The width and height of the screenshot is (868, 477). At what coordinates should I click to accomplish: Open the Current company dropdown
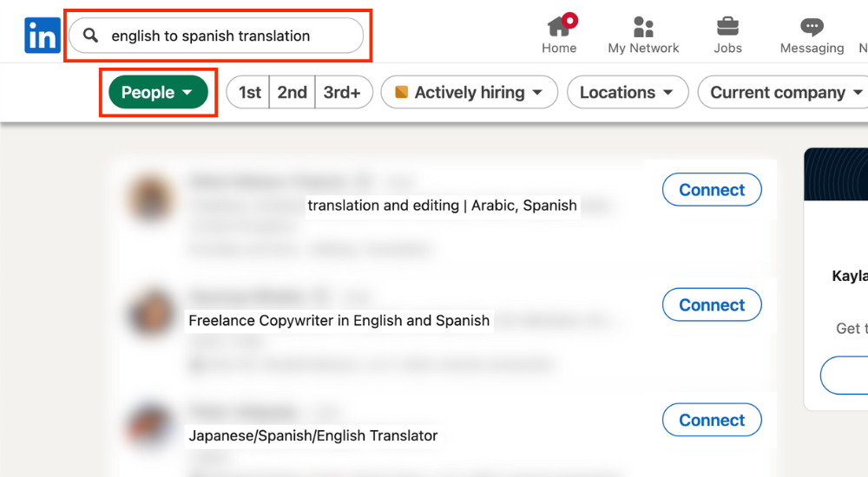pos(786,92)
